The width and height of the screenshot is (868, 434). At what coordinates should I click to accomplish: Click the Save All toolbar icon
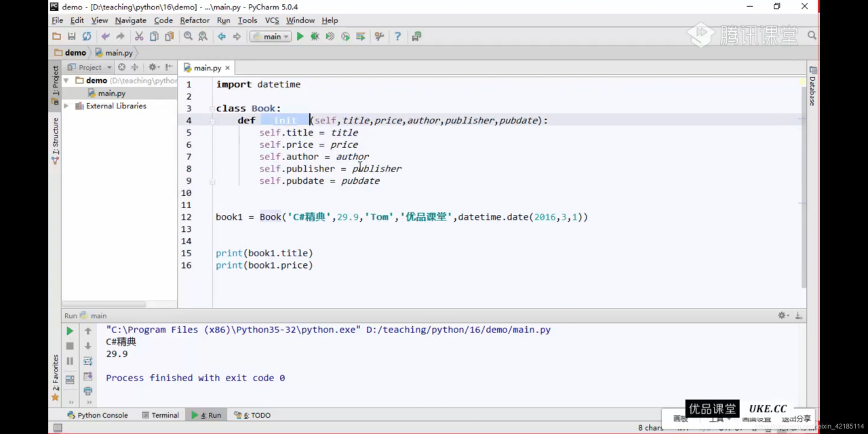coord(72,37)
